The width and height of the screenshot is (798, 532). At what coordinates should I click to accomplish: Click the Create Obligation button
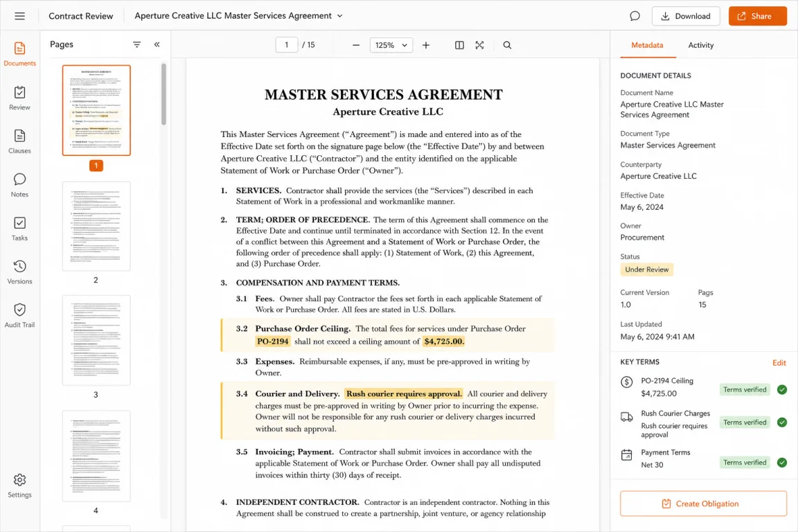[703, 504]
